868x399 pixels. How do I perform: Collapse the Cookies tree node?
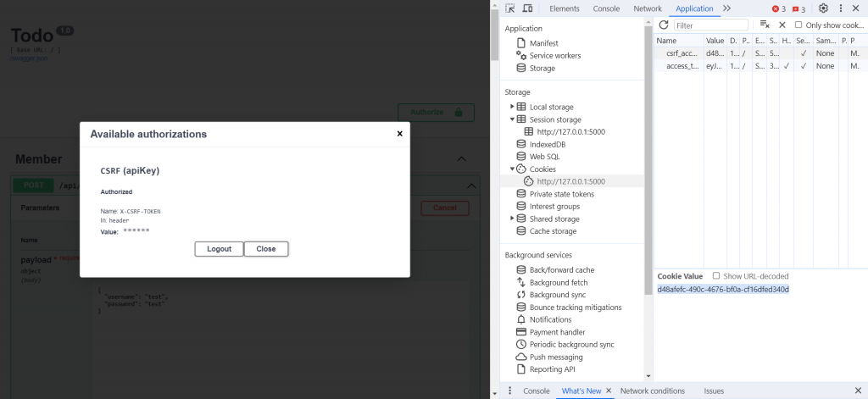click(512, 169)
